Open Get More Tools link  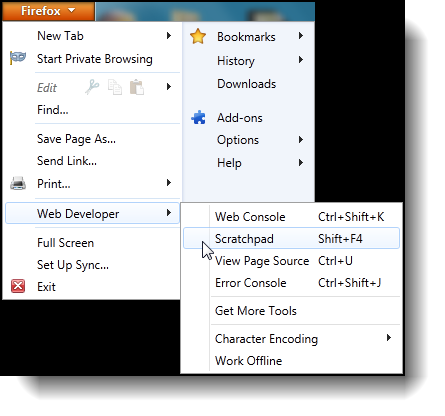pos(256,311)
